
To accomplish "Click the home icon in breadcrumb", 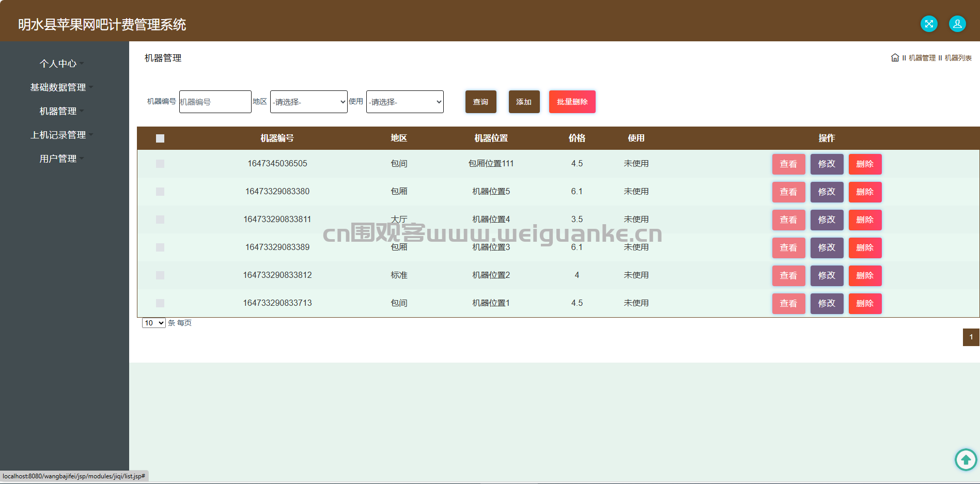I will click(x=895, y=57).
